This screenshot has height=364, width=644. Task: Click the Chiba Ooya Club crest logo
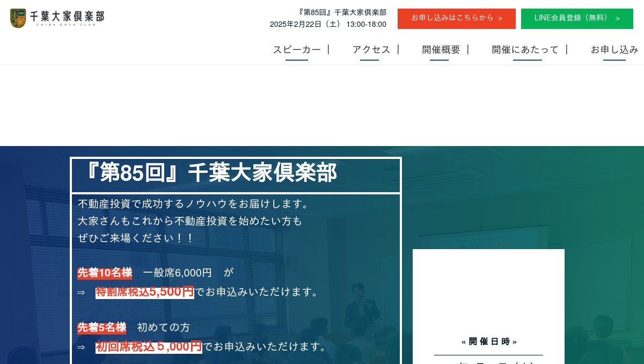tap(18, 18)
